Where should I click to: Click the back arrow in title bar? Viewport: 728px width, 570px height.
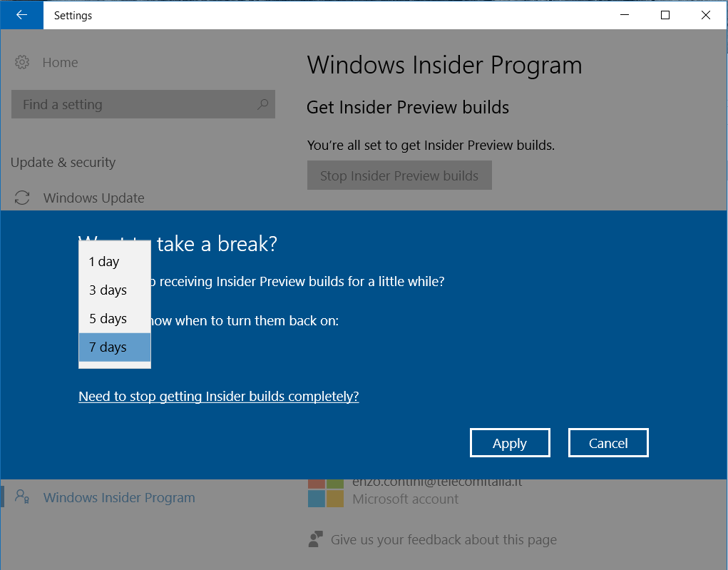coord(21,15)
